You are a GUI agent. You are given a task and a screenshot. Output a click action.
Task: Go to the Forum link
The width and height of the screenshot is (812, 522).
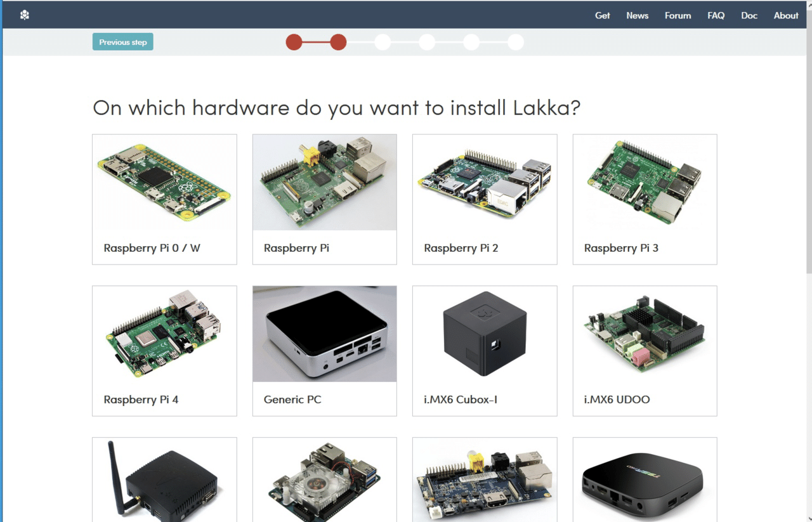click(x=678, y=15)
